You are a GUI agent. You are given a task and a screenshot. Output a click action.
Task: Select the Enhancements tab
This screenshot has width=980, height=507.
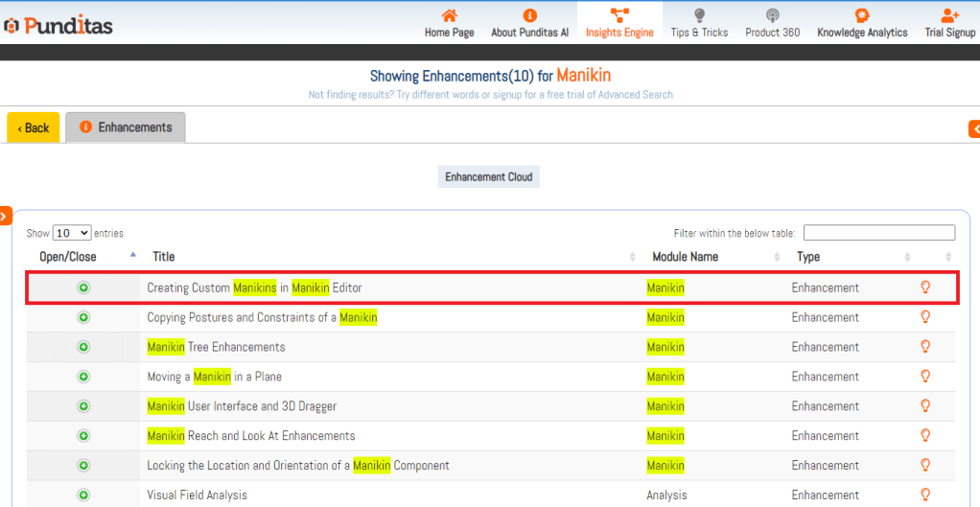coord(126,127)
